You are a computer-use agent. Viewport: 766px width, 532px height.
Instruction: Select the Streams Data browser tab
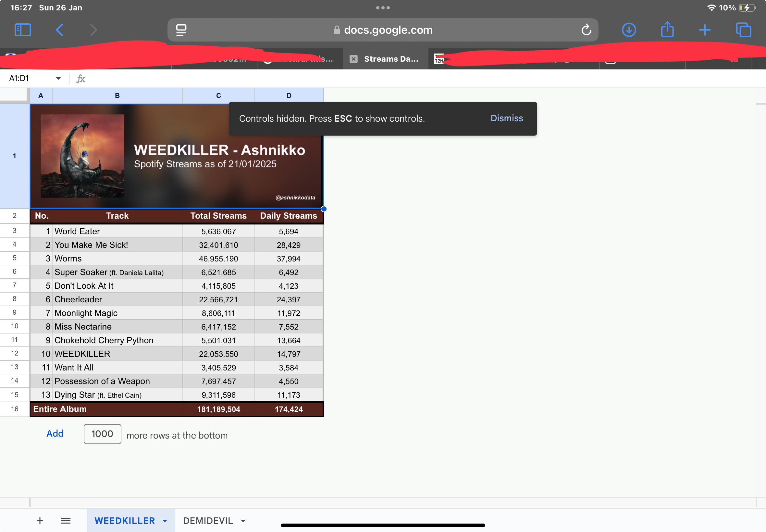391,59
